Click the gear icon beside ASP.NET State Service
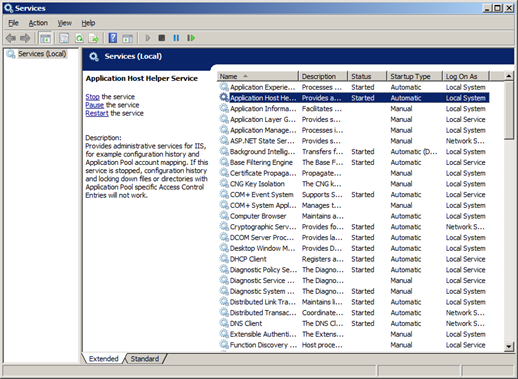518x379 pixels. coord(224,141)
